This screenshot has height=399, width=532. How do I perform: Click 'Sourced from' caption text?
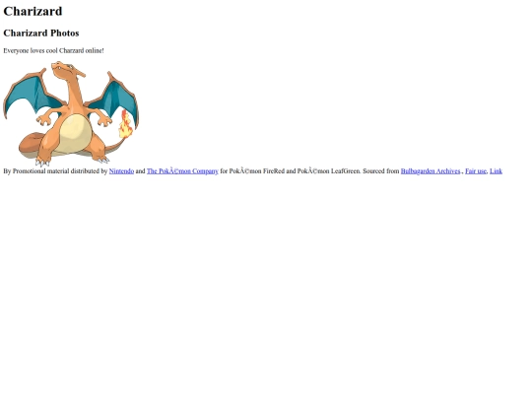(381, 171)
